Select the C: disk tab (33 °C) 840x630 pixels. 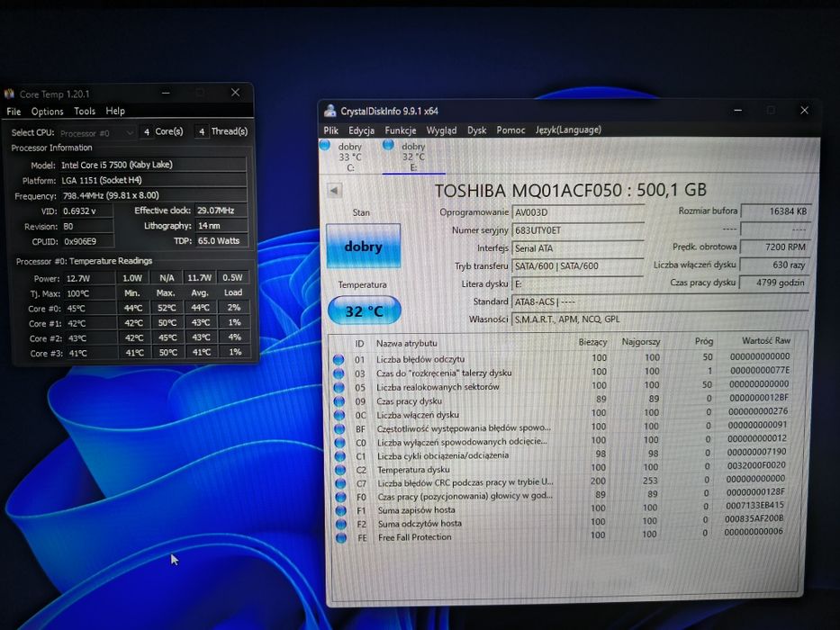(x=350, y=157)
